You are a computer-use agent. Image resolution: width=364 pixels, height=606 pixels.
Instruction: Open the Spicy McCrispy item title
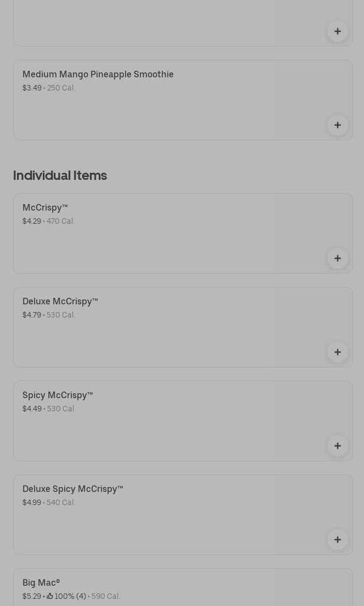tap(58, 395)
